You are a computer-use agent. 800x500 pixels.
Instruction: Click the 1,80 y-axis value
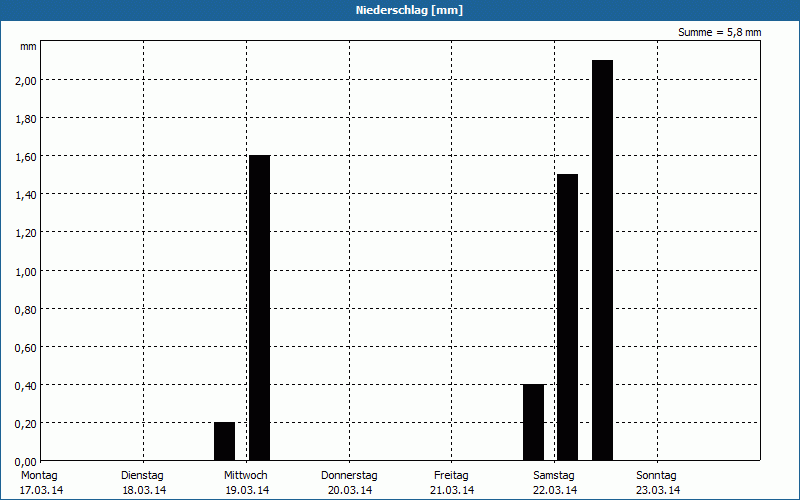point(27,118)
